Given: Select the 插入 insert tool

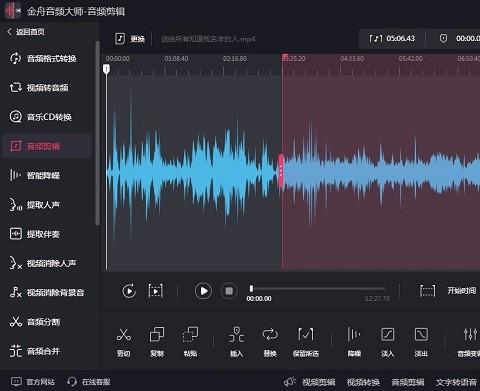Looking at the screenshot, I should [x=237, y=341].
